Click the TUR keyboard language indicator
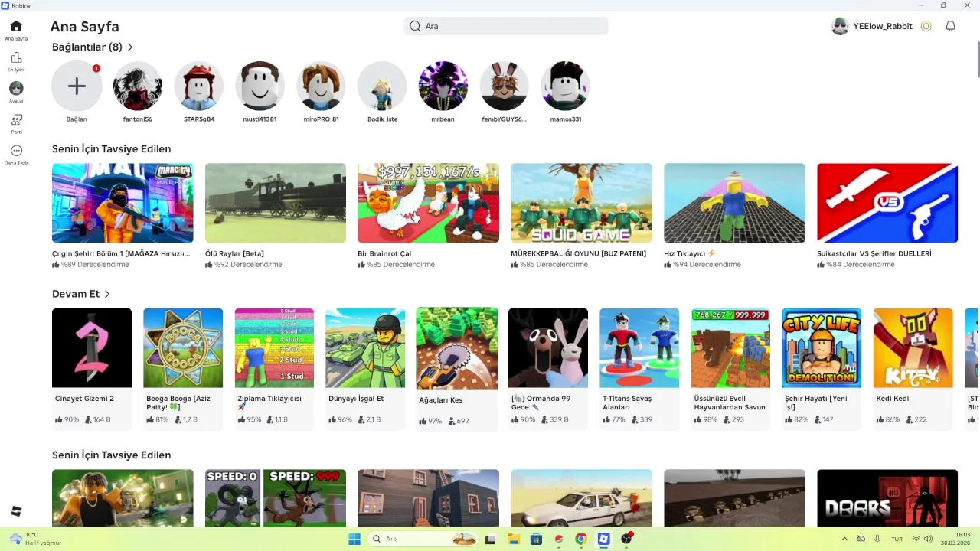The height and width of the screenshot is (551, 980). point(897,539)
